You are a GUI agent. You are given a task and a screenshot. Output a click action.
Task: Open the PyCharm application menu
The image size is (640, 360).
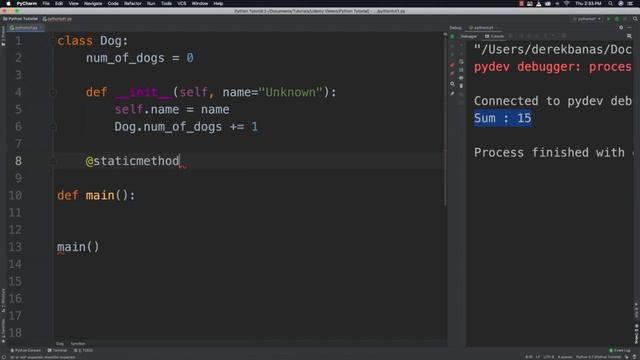(x=27, y=3)
